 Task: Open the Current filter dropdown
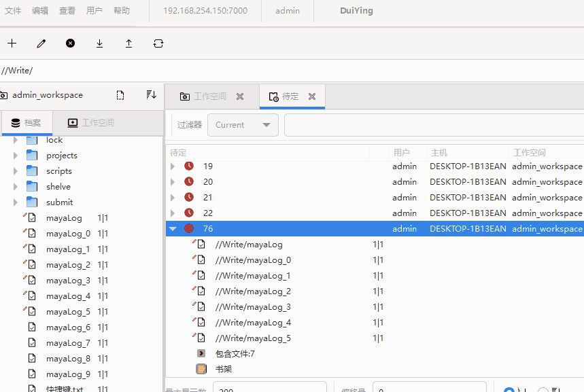243,125
